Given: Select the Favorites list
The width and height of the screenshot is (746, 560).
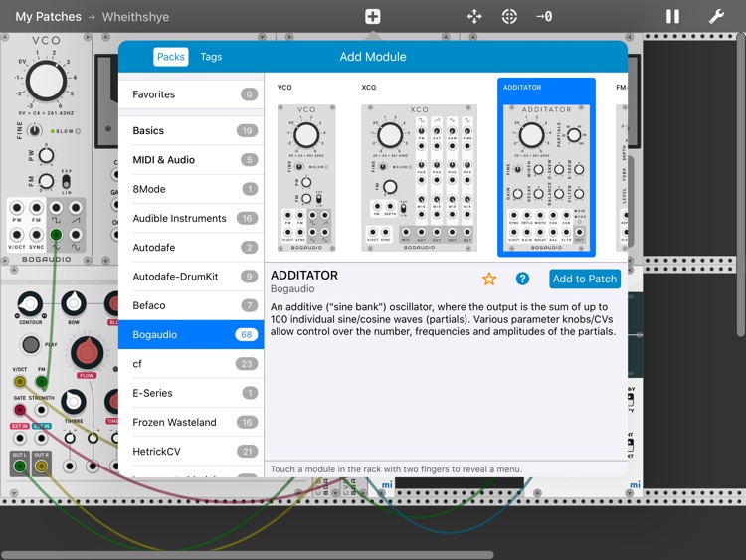Looking at the screenshot, I should (191, 94).
